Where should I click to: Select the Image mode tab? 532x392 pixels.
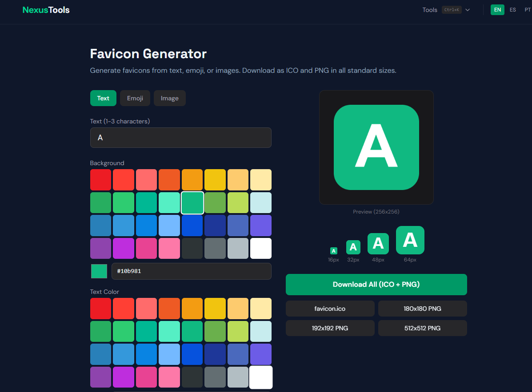170,98
